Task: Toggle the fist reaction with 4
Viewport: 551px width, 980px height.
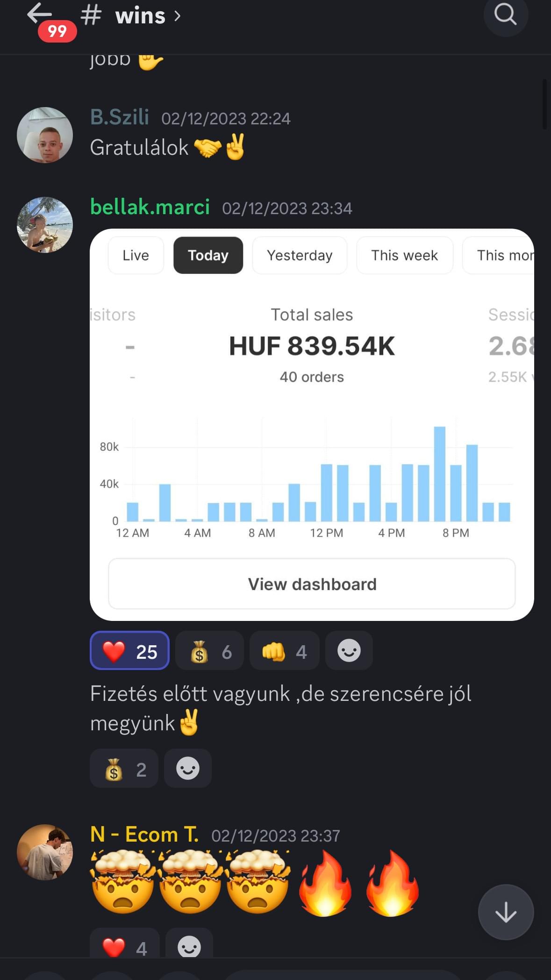Action: [284, 650]
